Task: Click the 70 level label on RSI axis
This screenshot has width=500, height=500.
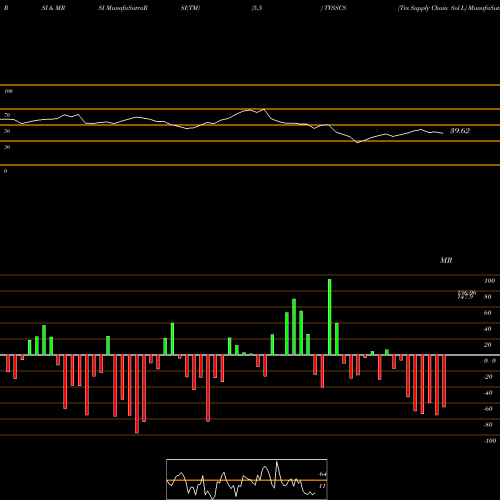Action: (x=7, y=115)
